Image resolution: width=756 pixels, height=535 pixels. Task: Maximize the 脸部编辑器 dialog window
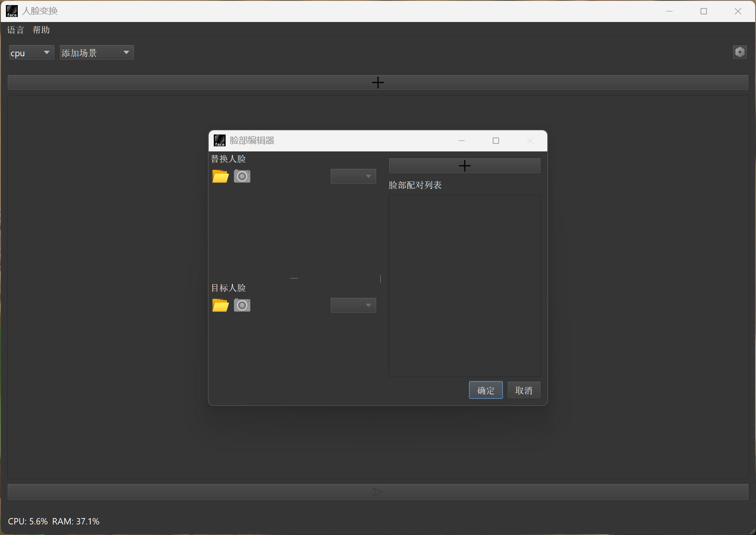tap(496, 141)
